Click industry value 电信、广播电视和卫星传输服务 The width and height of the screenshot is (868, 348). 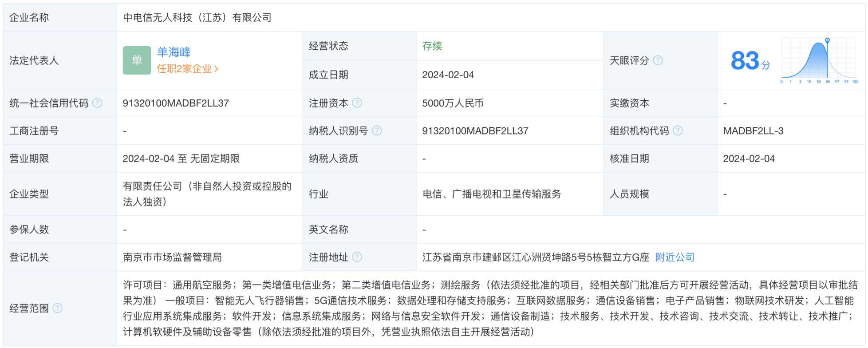pos(492,194)
